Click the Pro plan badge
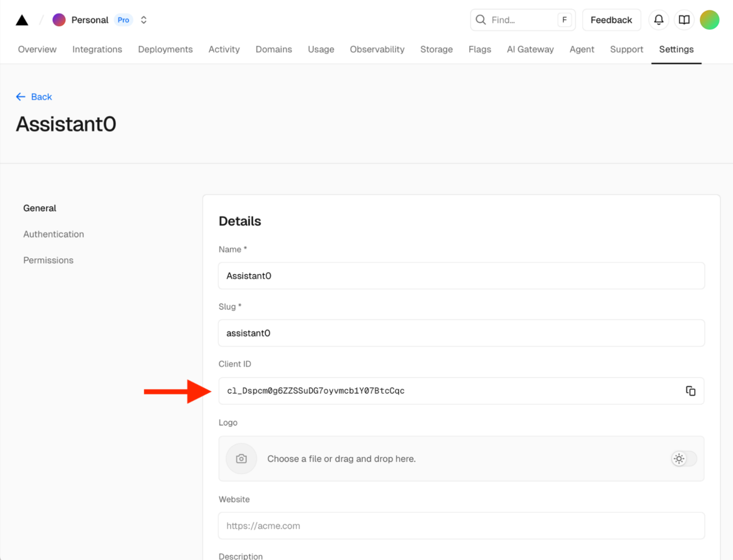This screenshot has width=733, height=560. pyautogui.click(x=123, y=20)
